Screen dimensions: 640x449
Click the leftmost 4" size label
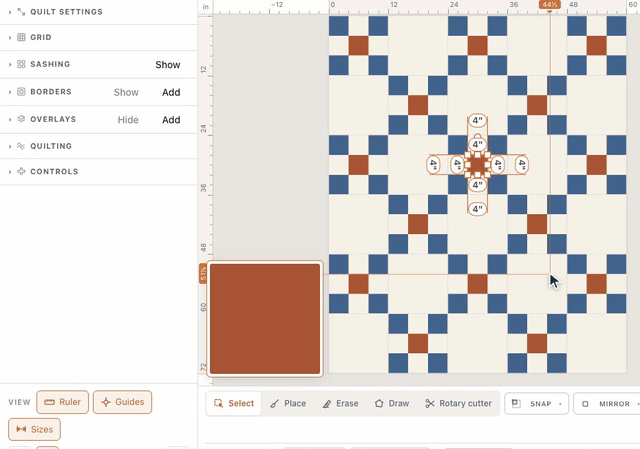click(433, 165)
